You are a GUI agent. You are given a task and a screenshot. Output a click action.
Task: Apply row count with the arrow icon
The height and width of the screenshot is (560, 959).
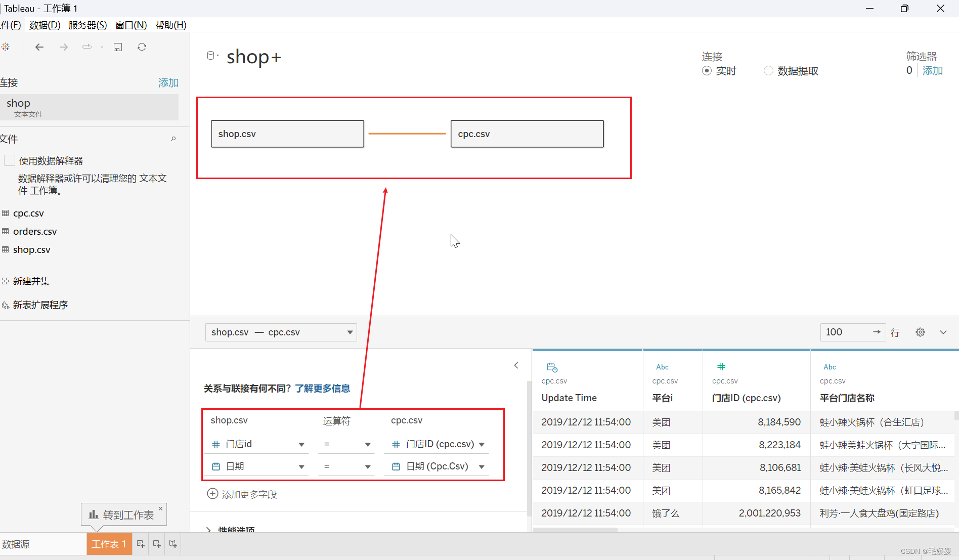(x=877, y=332)
